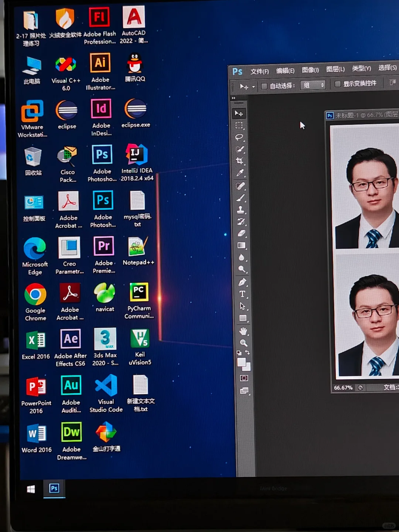Select the Adobe After Effects CS6 icon
This screenshot has width=399, height=532.
[70, 348]
